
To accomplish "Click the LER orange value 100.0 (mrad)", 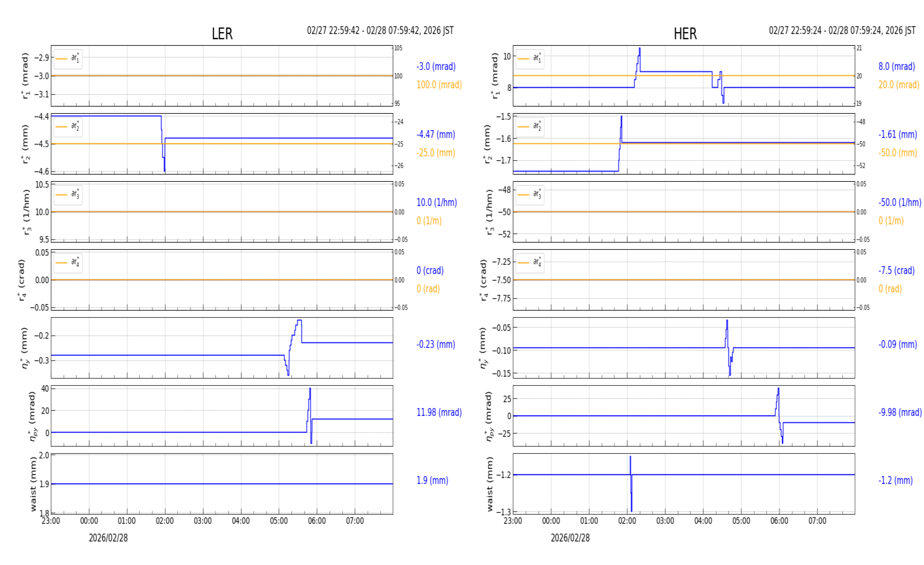I will (438, 85).
